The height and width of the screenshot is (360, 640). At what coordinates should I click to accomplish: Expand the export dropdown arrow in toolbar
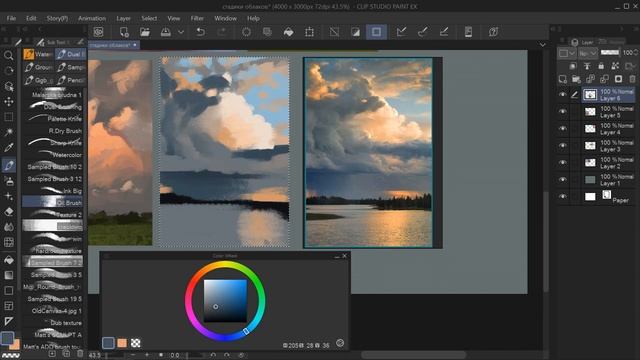click(x=180, y=32)
